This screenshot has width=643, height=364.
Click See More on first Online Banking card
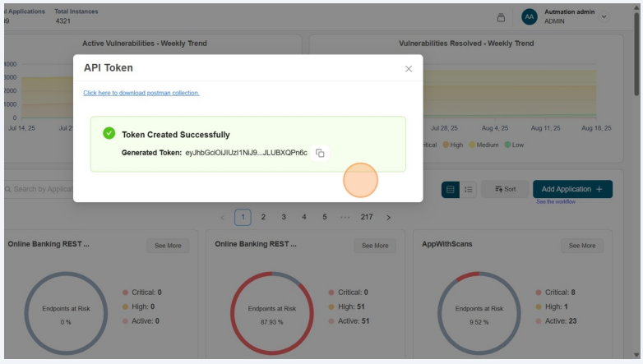point(168,246)
